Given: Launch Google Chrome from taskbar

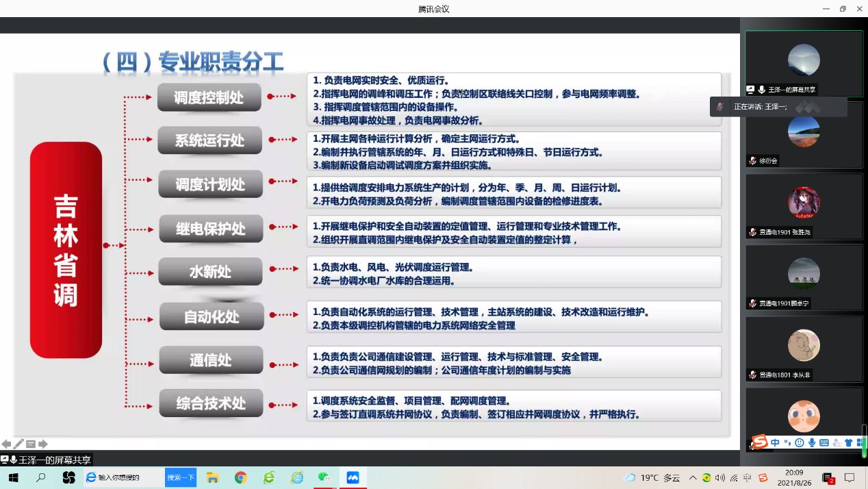Looking at the screenshot, I should pos(240,477).
